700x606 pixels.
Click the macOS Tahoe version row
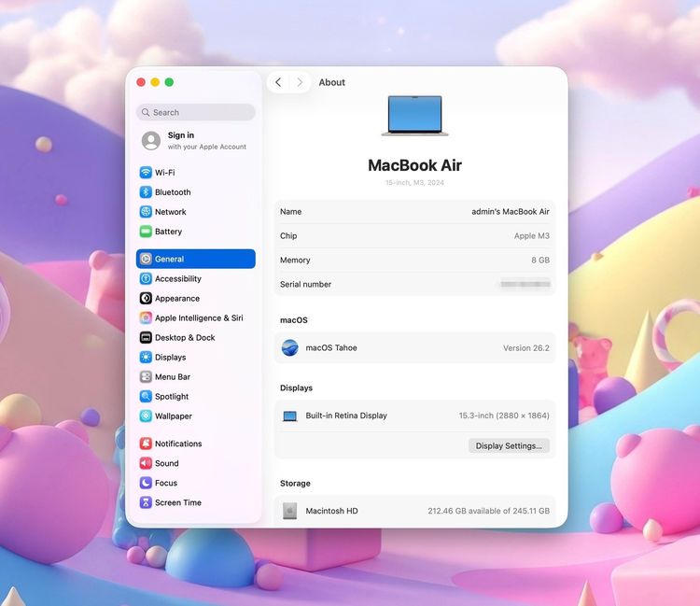click(x=414, y=348)
